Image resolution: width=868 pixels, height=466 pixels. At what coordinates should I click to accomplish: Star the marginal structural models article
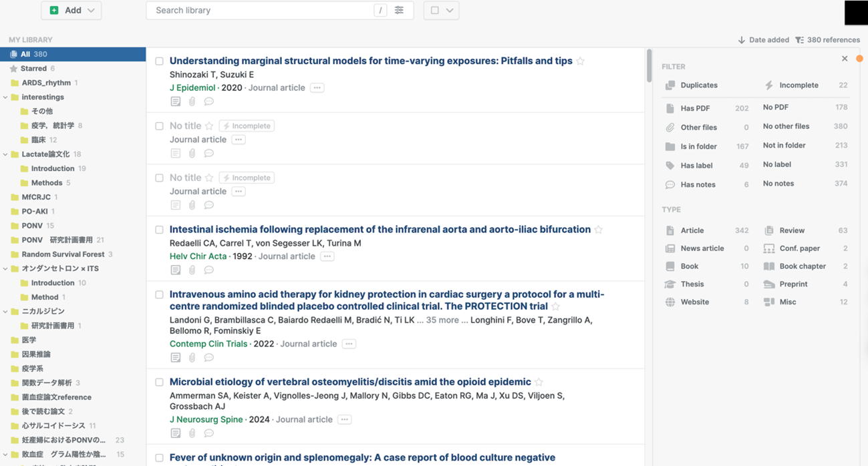[x=580, y=61]
